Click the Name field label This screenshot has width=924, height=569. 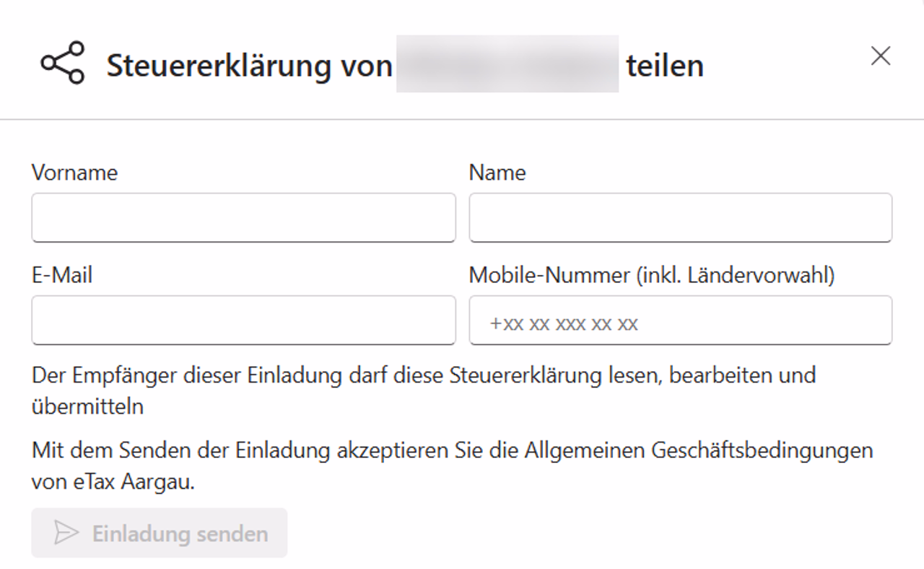tap(497, 173)
